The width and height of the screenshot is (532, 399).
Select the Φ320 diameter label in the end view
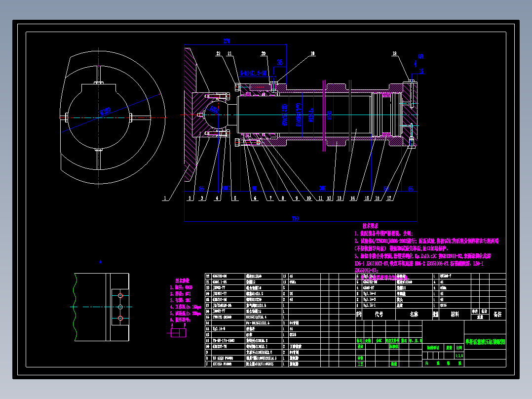coord(106,111)
